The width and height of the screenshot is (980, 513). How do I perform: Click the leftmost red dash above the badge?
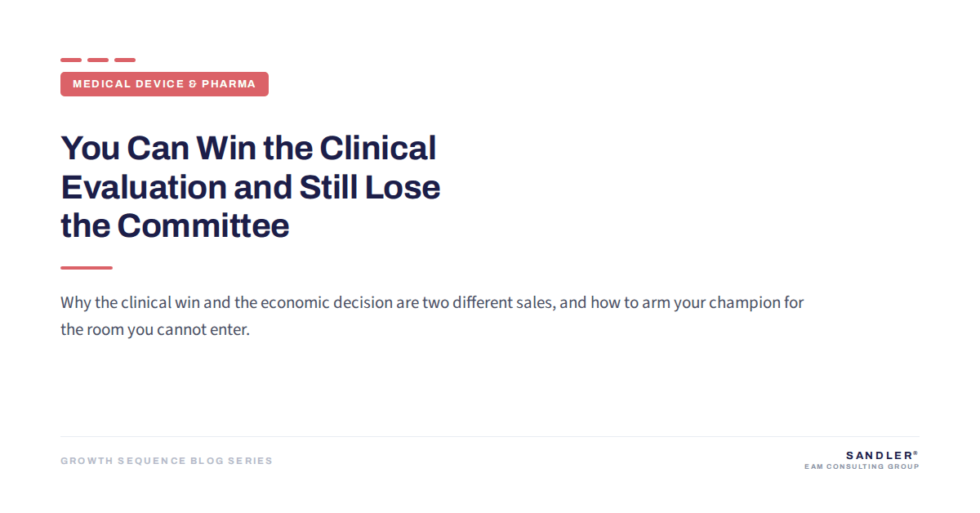click(71, 60)
